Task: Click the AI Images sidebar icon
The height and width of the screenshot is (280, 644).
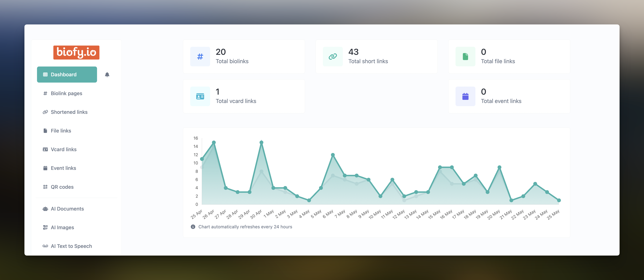Action: click(45, 227)
